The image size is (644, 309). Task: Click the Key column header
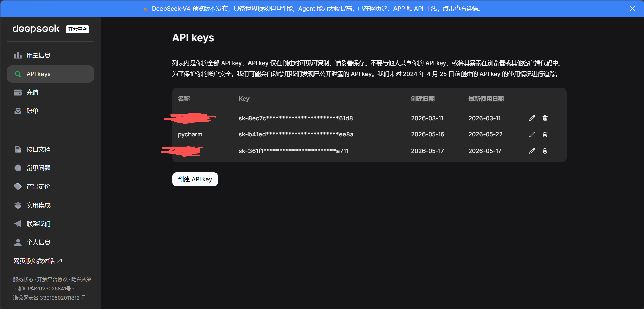[x=244, y=99]
